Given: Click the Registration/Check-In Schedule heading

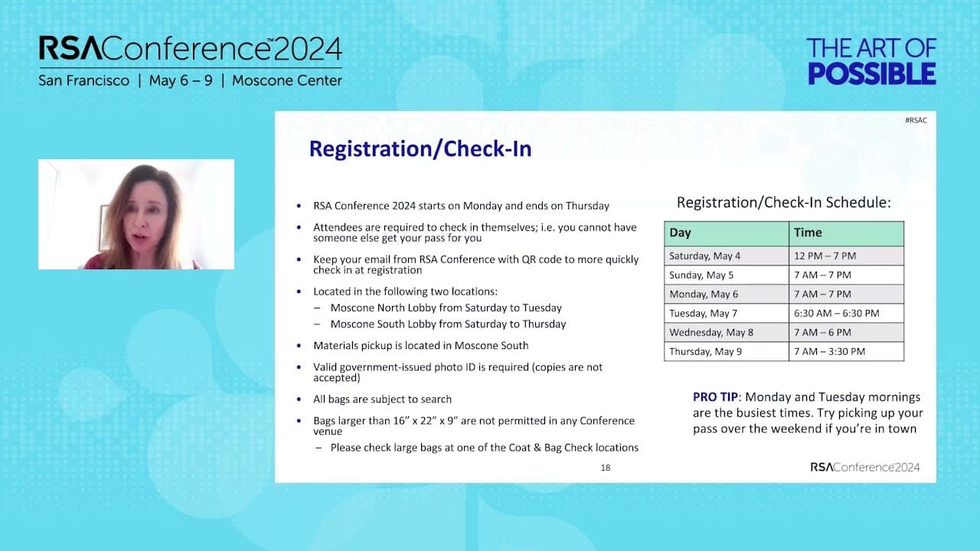Looking at the screenshot, I should [x=784, y=204].
